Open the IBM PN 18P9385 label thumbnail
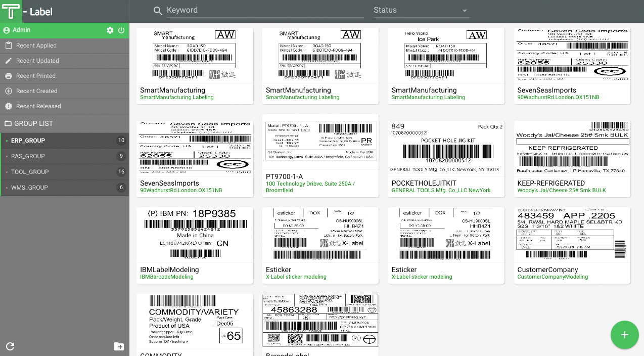This screenshot has width=644, height=356. tap(195, 235)
